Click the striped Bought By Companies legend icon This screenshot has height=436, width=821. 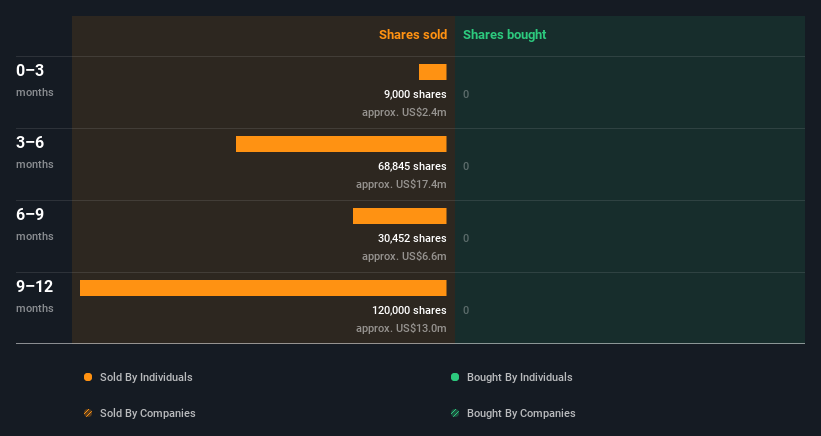coord(455,413)
